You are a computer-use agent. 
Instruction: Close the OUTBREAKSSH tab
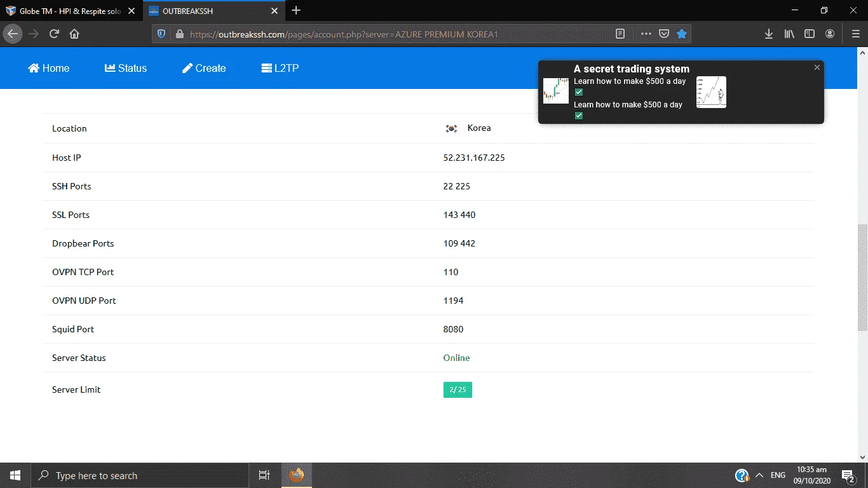pos(275,11)
